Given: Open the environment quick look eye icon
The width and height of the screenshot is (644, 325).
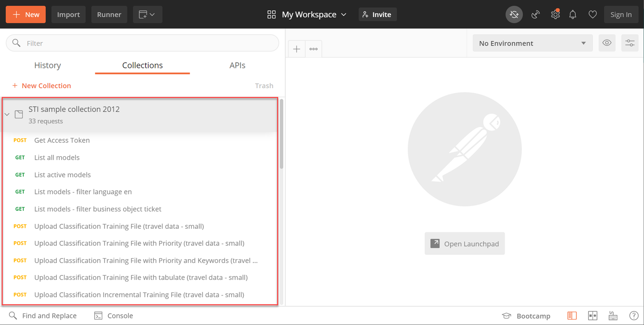Looking at the screenshot, I should click(x=607, y=43).
